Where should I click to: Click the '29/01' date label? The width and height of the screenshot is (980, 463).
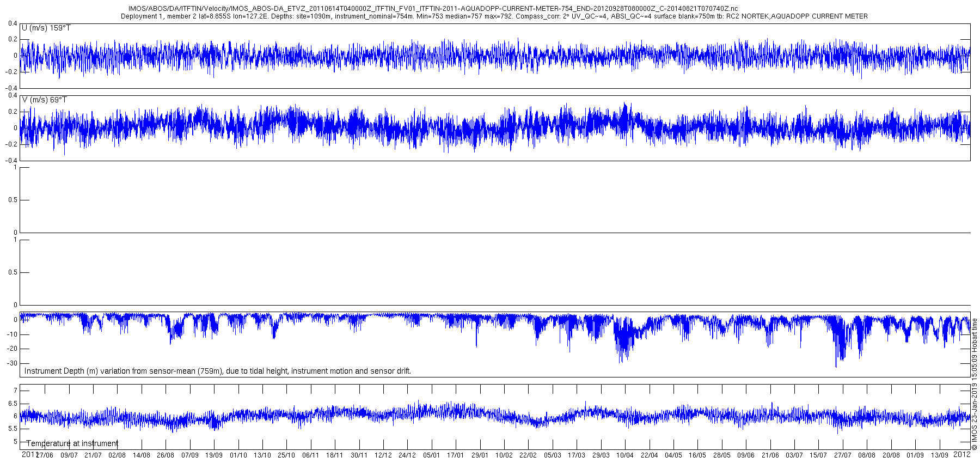[480, 455]
